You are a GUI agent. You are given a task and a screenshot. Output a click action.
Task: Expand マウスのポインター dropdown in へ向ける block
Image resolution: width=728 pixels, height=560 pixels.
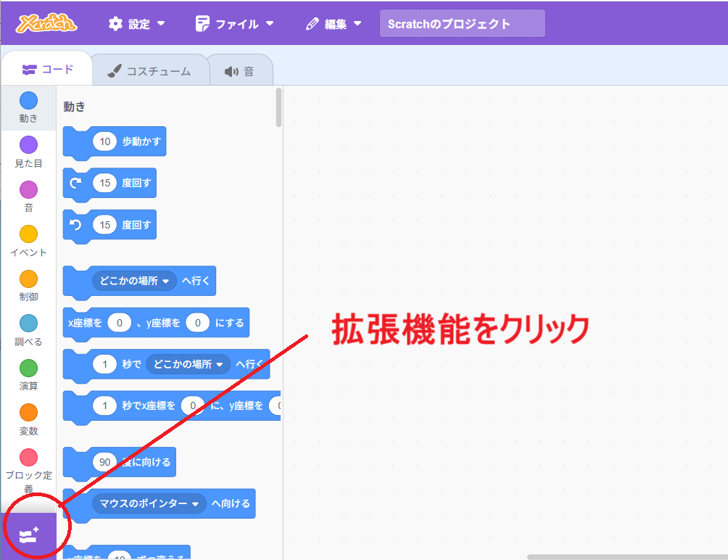(x=149, y=503)
